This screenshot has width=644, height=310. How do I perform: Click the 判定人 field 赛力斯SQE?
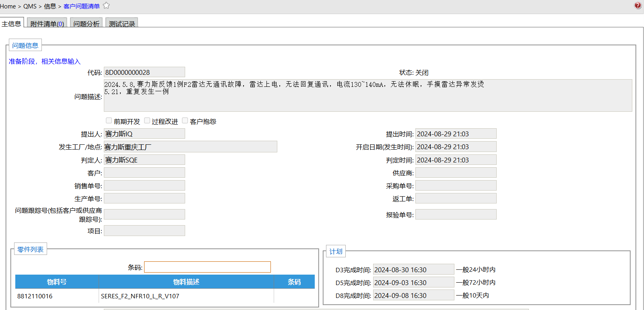pyautogui.click(x=144, y=160)
